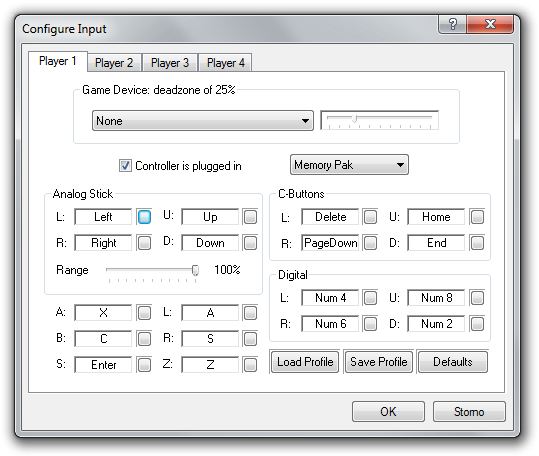Click the small toggle beside Digital Num 2

coord(477,324)
